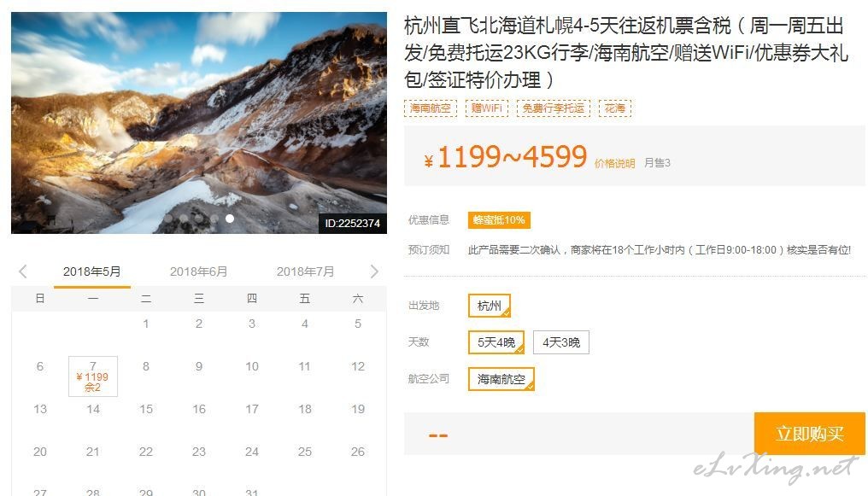Click the 蜂蜜抵10% discount badge
The height and width of the screenshot is (496, 868).
click(x=499, y=220)
